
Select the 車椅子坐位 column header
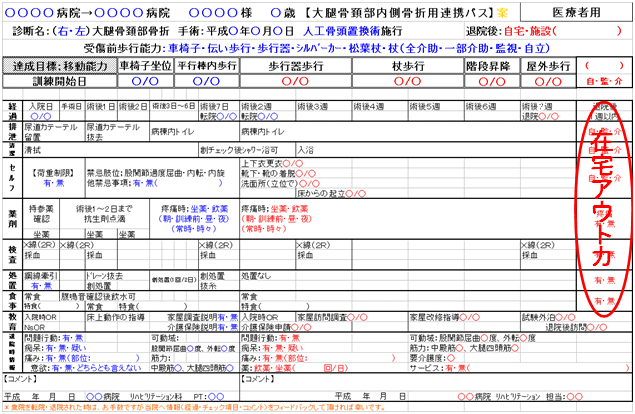tap(145, 66)
